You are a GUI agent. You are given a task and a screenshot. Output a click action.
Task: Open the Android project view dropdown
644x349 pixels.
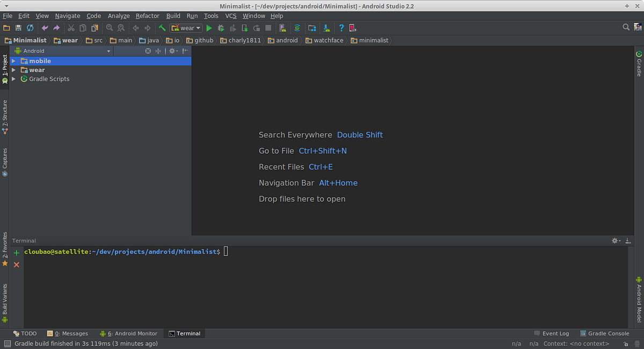63,51
